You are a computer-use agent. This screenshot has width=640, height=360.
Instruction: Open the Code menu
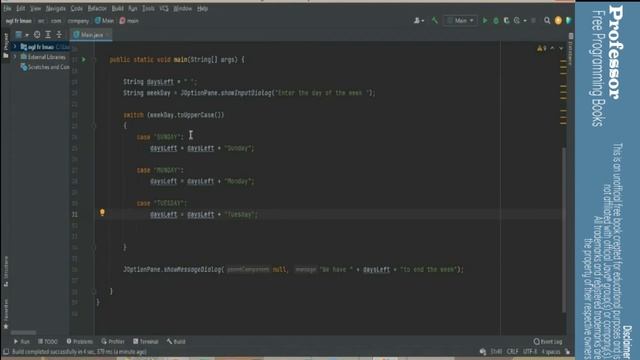[77, 8]
